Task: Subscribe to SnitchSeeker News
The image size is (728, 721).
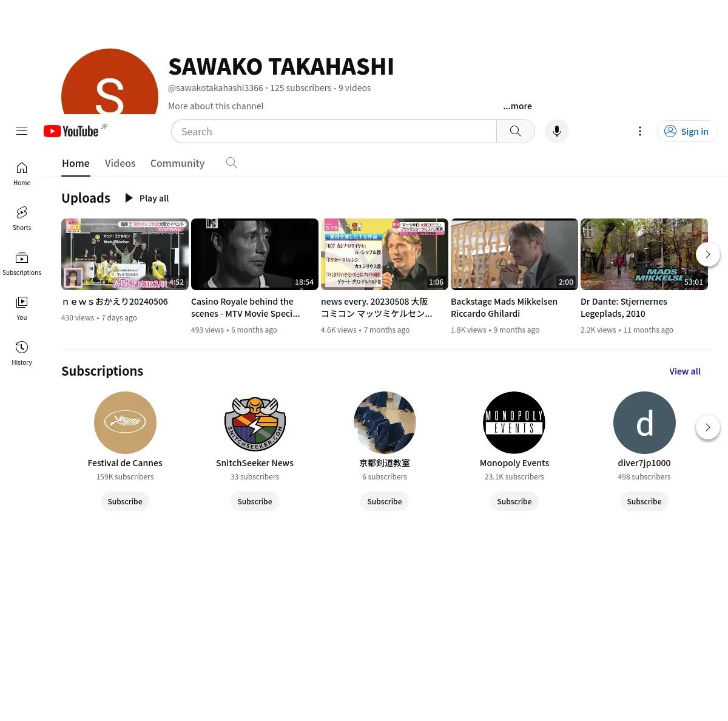Action: pos(255,501)
